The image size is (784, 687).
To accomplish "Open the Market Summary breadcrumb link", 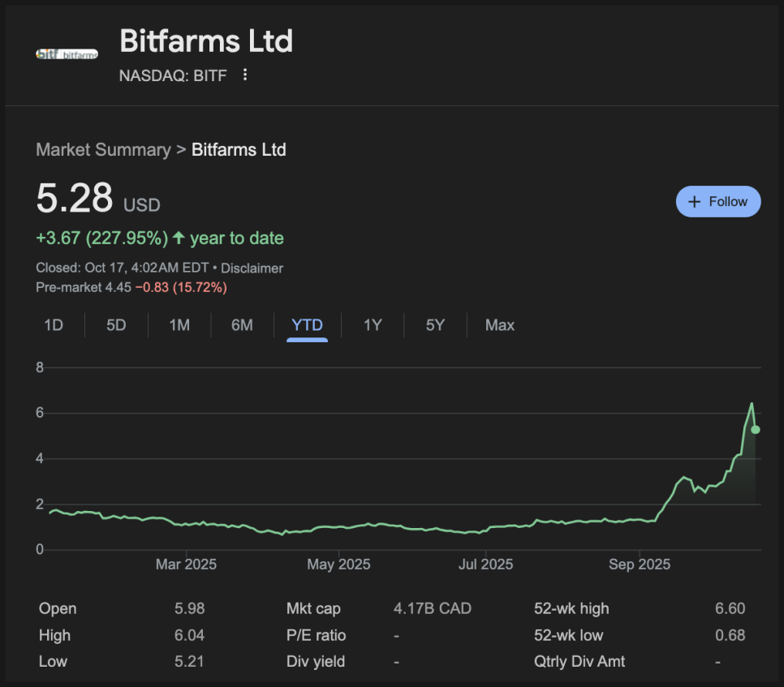I will 103,150.
